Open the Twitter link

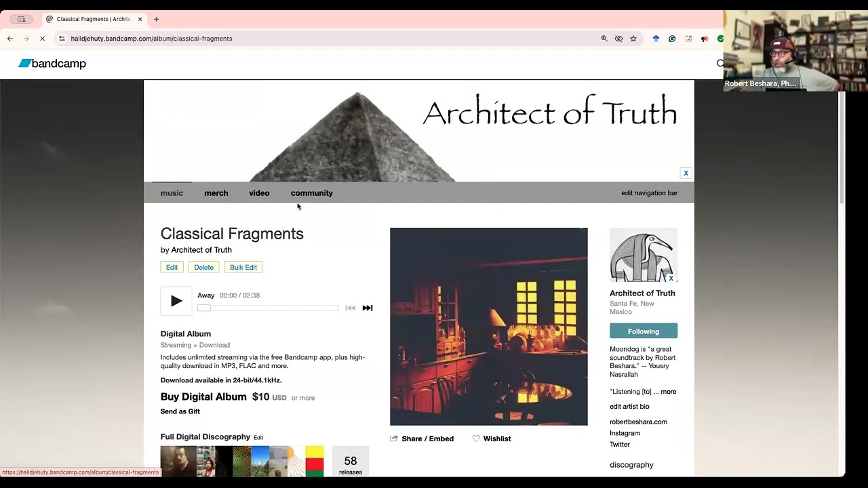pyautogui.click(x=620, y=445)
